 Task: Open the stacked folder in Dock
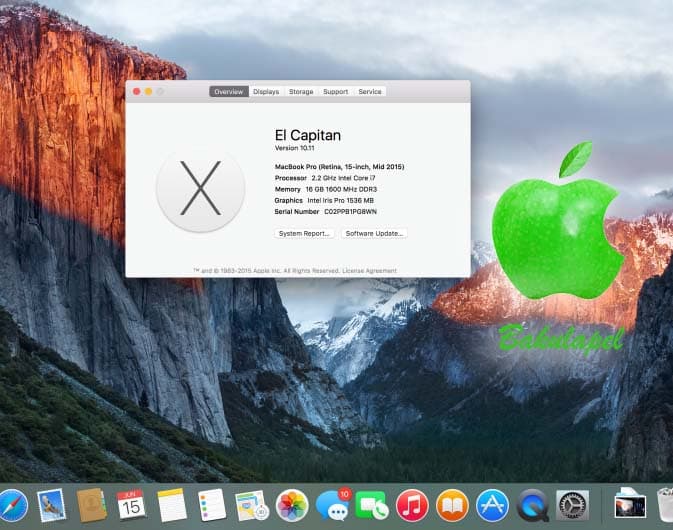pos(630,504)
